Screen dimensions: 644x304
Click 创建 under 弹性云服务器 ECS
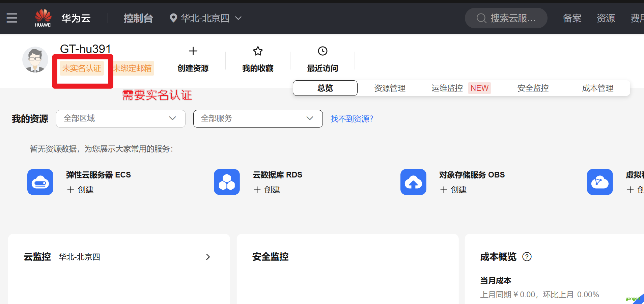pyautogui.click(x=86, y=190)
